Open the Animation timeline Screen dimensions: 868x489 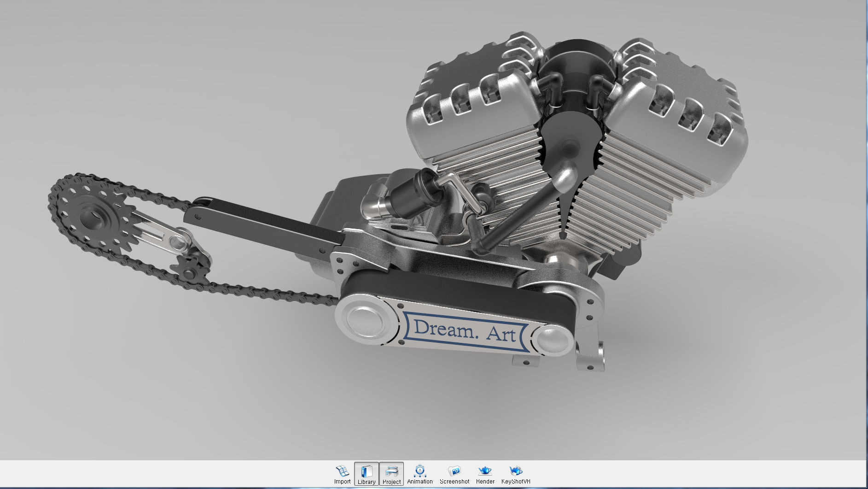tap(419, 474)
